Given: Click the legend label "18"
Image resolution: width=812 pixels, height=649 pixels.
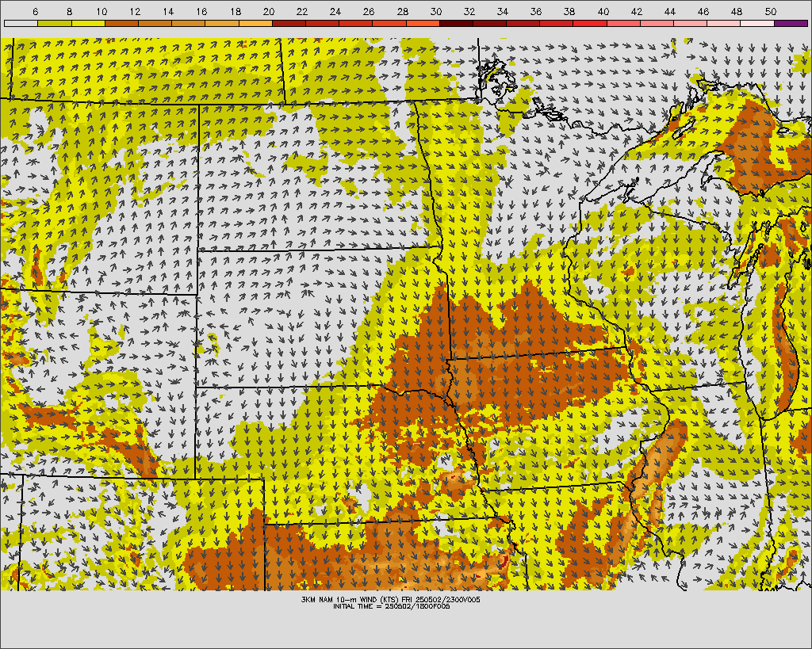Looking at the screenshot, I should coord(236,11).
